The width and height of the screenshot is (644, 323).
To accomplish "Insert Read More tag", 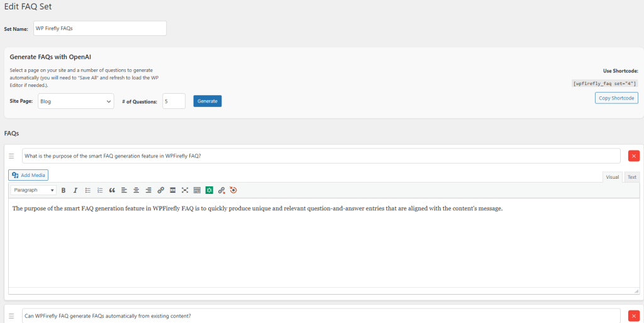I will click(x=173, y=190).
